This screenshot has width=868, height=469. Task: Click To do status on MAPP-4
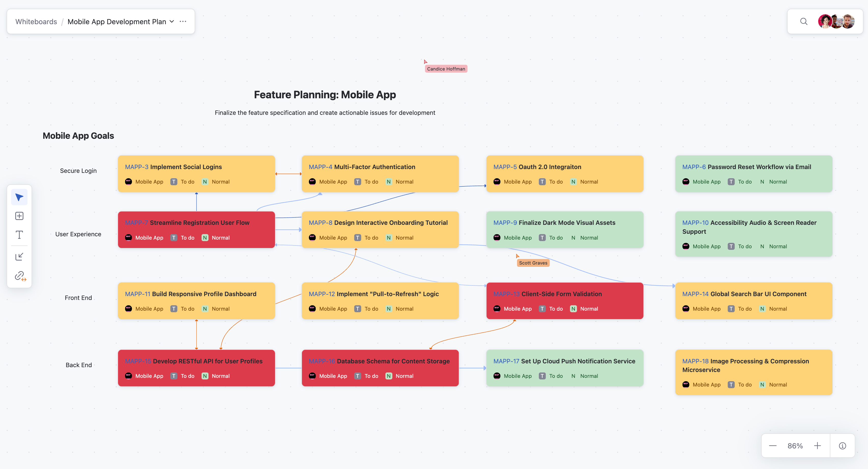371,182
